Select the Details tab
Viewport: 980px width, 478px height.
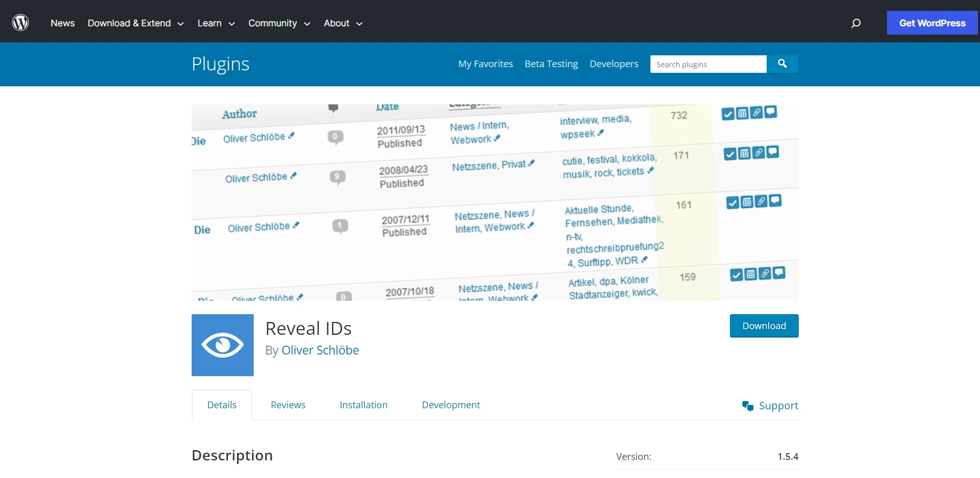[222, 405]
